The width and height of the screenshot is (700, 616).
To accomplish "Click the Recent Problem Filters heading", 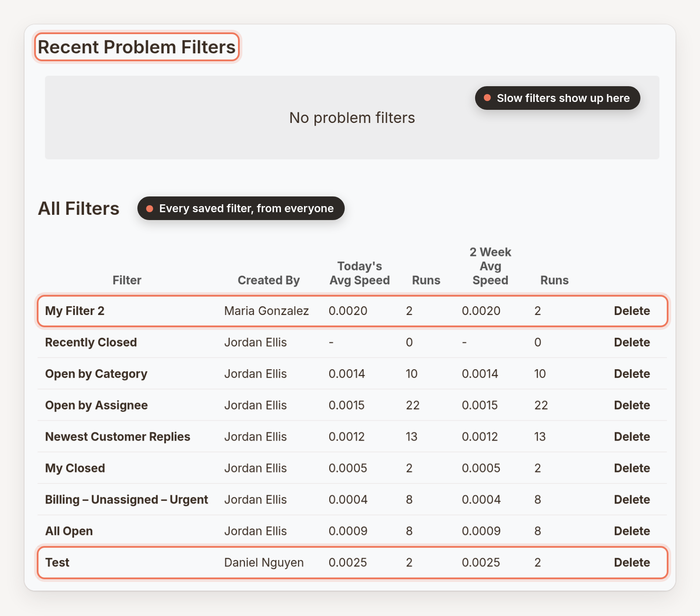I will [136, 47].
